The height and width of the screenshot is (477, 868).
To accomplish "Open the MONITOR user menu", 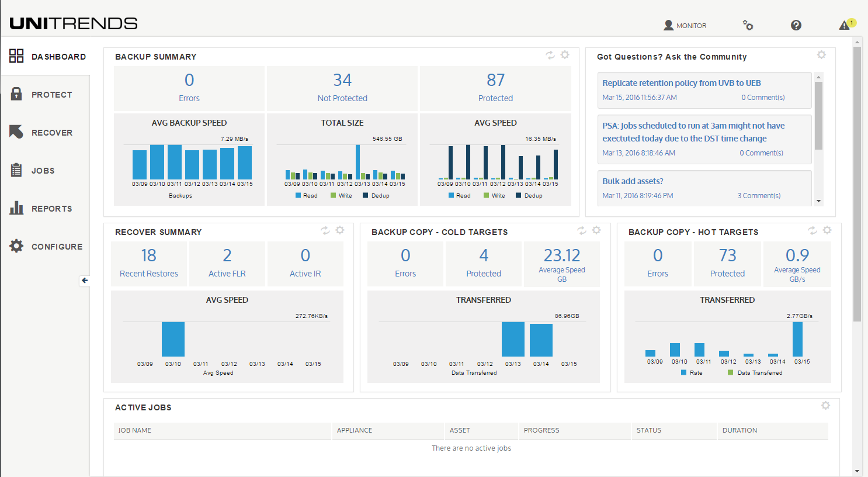I will click(685, 25).
